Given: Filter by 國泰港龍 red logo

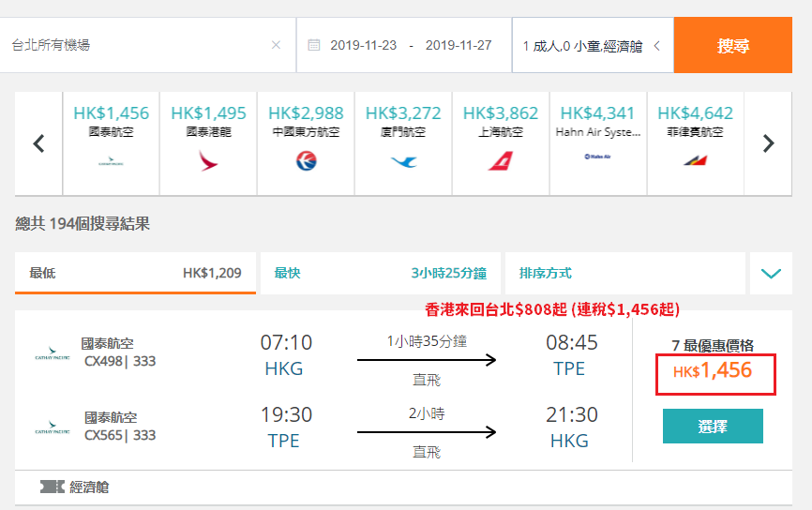Looking at the screenshot, I should [208, 160].
